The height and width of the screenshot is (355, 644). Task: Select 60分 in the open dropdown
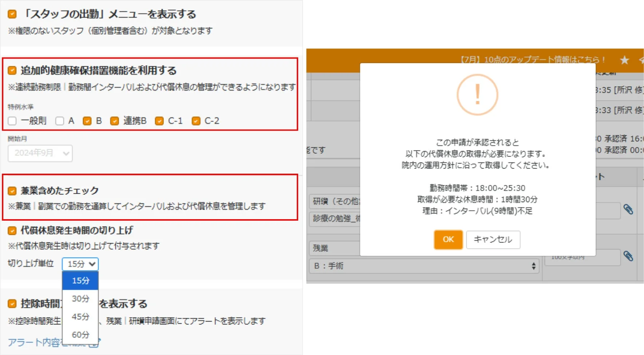click(x=80, y=334)
